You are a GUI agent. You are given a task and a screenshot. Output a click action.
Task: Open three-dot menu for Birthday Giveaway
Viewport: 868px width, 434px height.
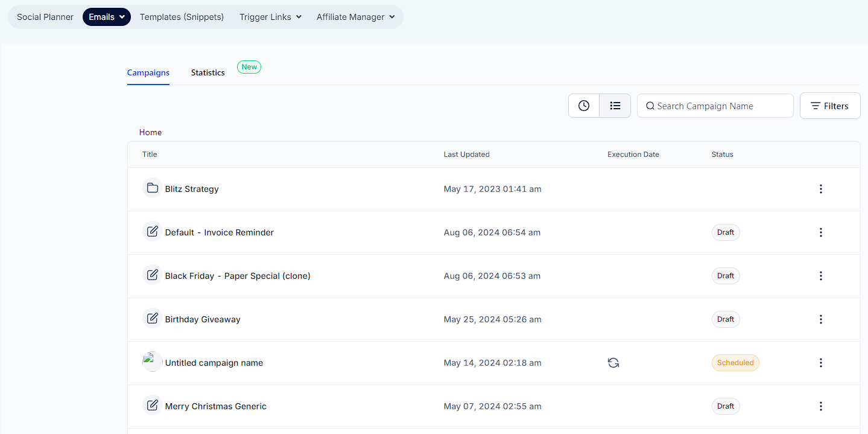820,319
